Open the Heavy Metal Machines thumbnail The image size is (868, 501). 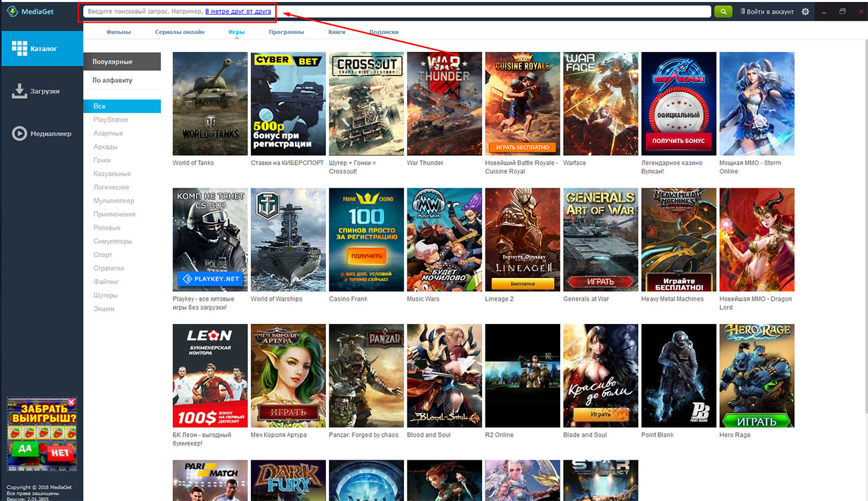coord(679,240)
